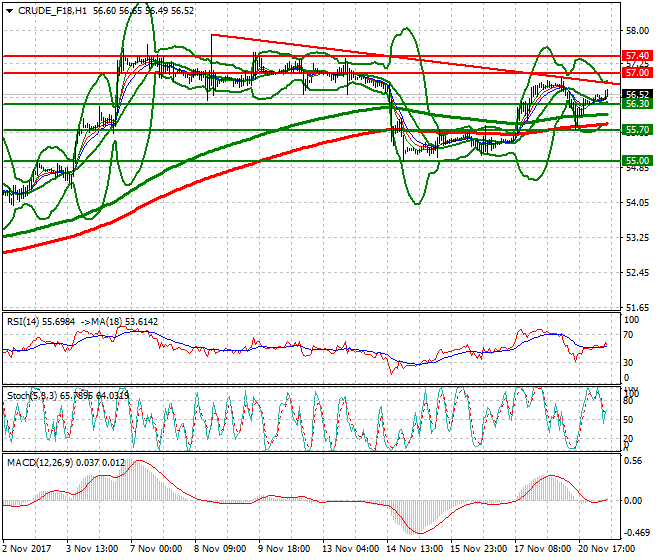Select the 57.00 red price label
660x560 pixels.
636,73
